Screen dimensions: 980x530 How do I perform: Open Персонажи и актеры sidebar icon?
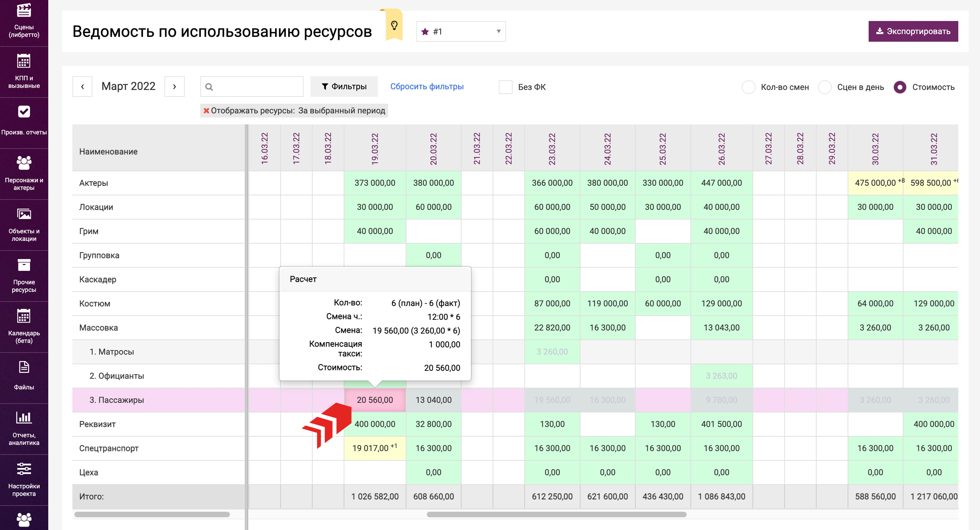tap(23, 163)
